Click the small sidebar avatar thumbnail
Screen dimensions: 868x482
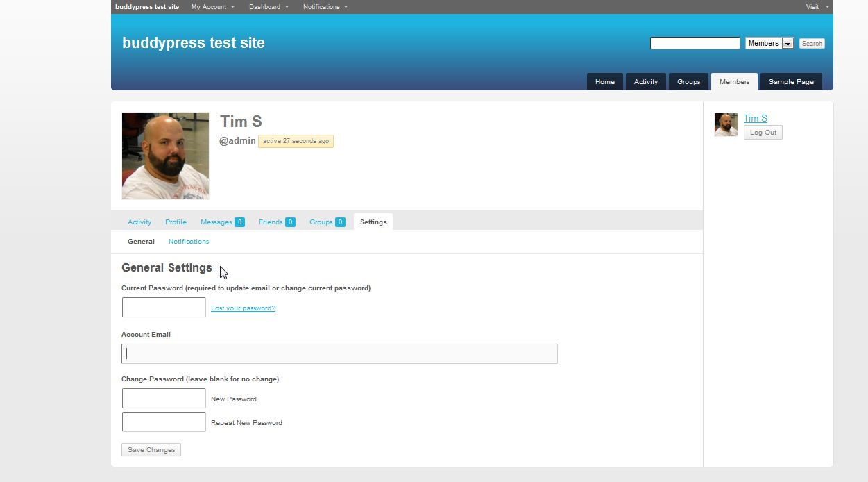click(x=726, y=125)
